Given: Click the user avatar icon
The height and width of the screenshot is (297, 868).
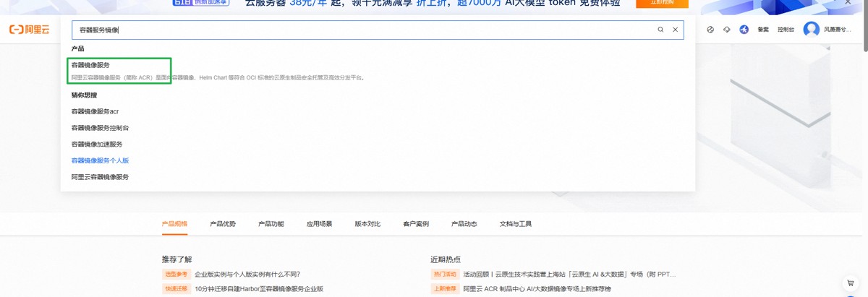Looking at the screenshot, I should pyautogui.click(x=812, y=30).
